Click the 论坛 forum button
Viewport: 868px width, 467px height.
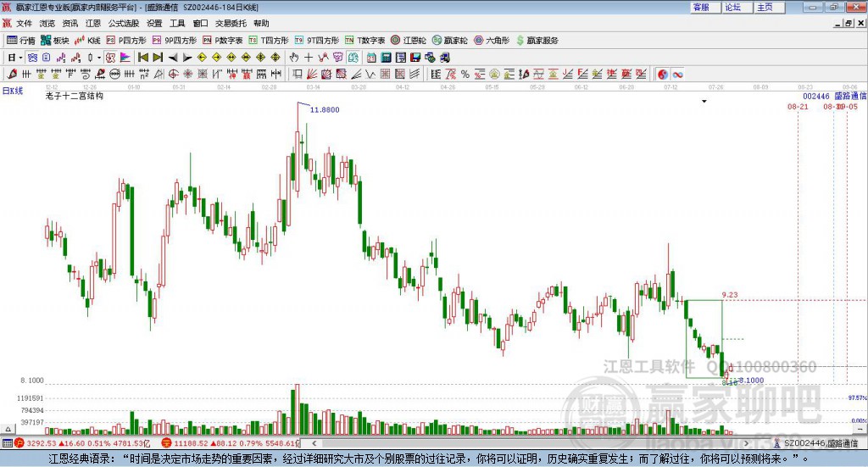coord(737,7)
